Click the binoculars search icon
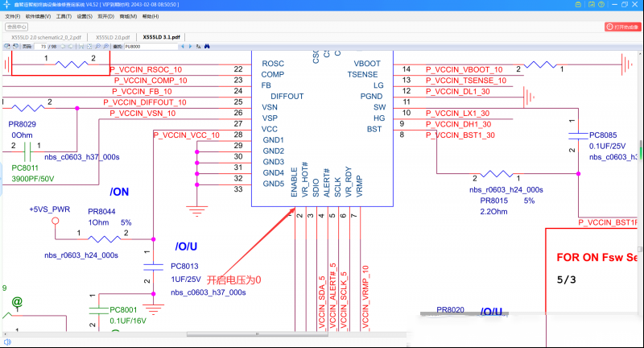This screenshot has width=644, height=348. [x=207, y=47]
